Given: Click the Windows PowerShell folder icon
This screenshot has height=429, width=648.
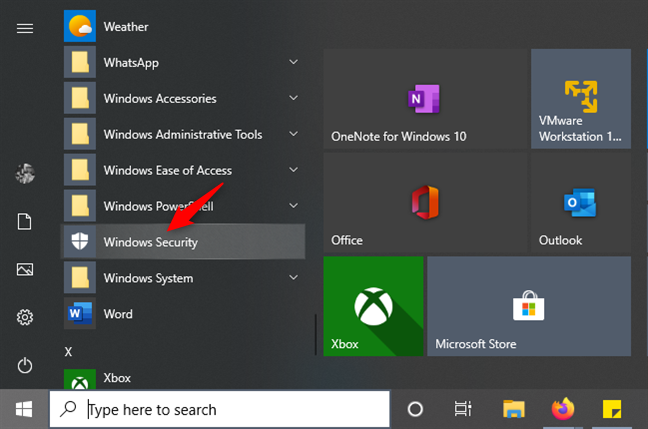Looking at the screenshot, I should coord(80,206).
